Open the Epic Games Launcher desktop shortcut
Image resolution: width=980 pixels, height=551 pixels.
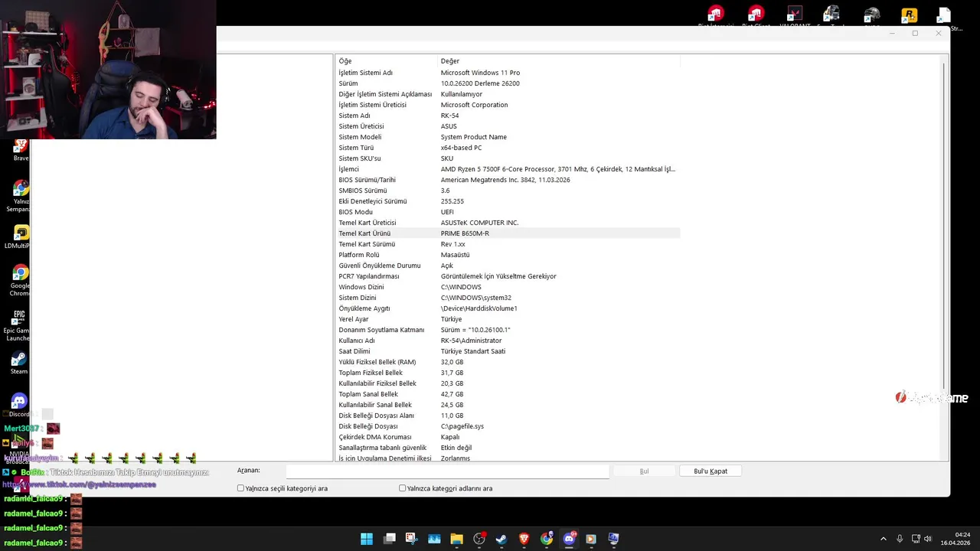18,324
